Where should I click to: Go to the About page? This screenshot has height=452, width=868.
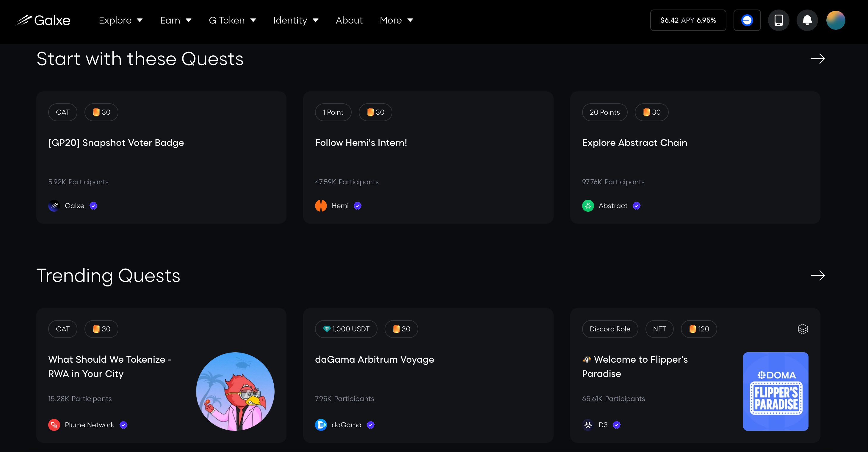(x=349, y=20)
